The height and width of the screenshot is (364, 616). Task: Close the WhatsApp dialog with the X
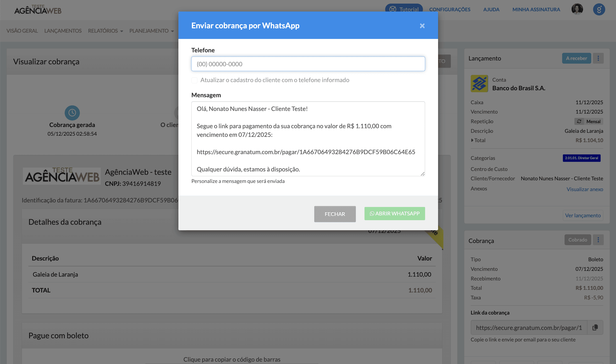click(422, 26)
